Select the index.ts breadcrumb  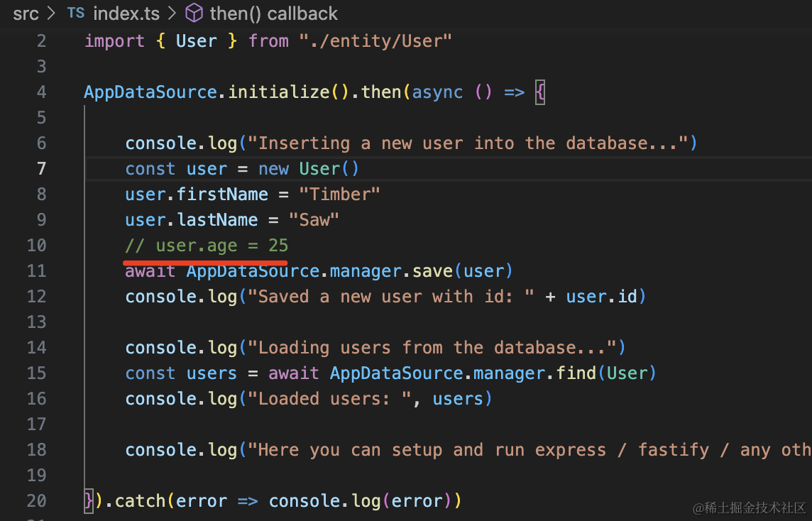coord(126,13)
